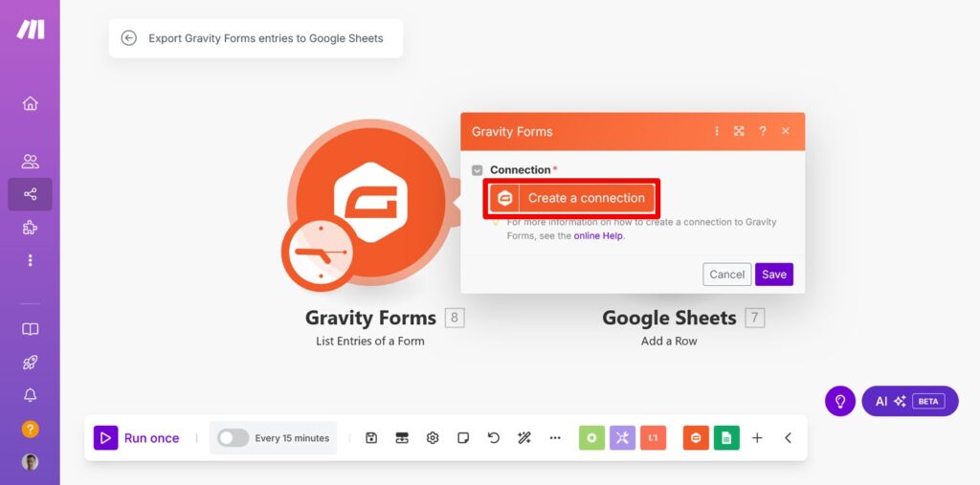Viewport: 980px width, 485px height.
Task: Click the panel help question mark icon
Action: pos(763,131)
